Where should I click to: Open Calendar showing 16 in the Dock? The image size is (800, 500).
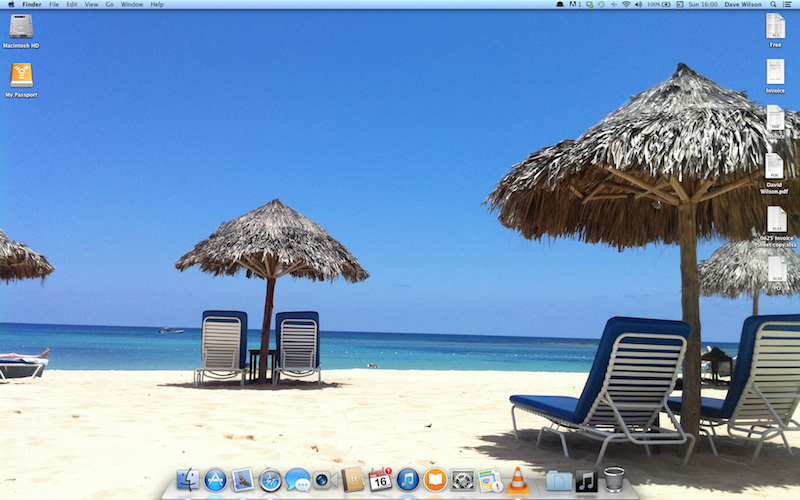click(380, 480)
